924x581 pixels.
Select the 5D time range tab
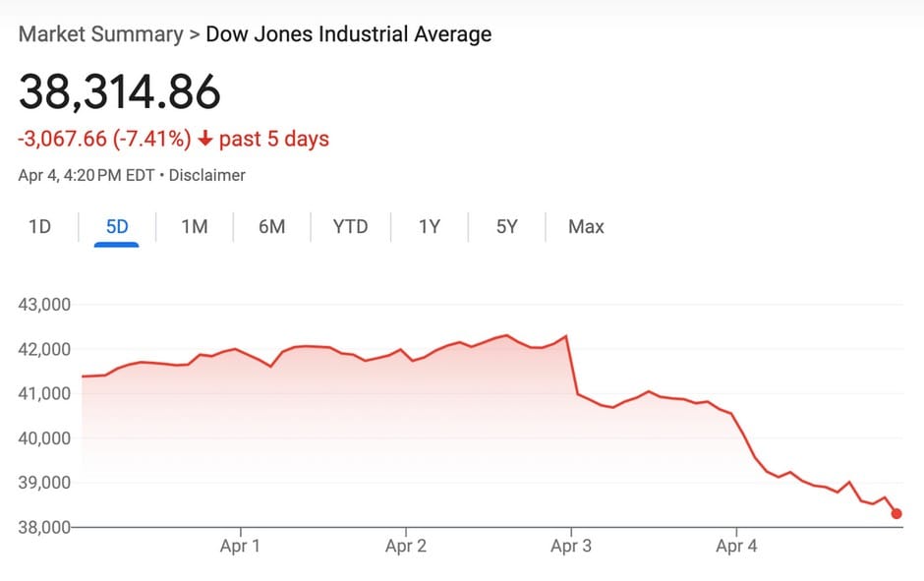(117, 227)
